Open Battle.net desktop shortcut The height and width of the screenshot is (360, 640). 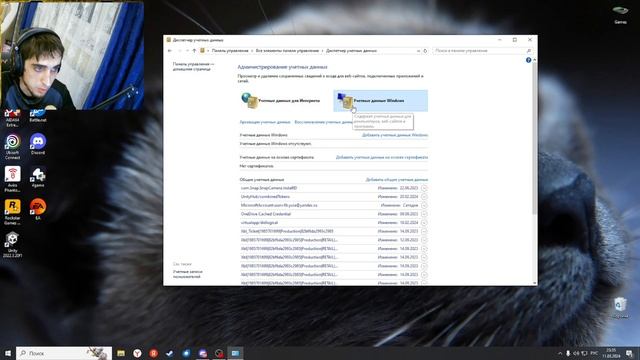[x=38, y=116]
